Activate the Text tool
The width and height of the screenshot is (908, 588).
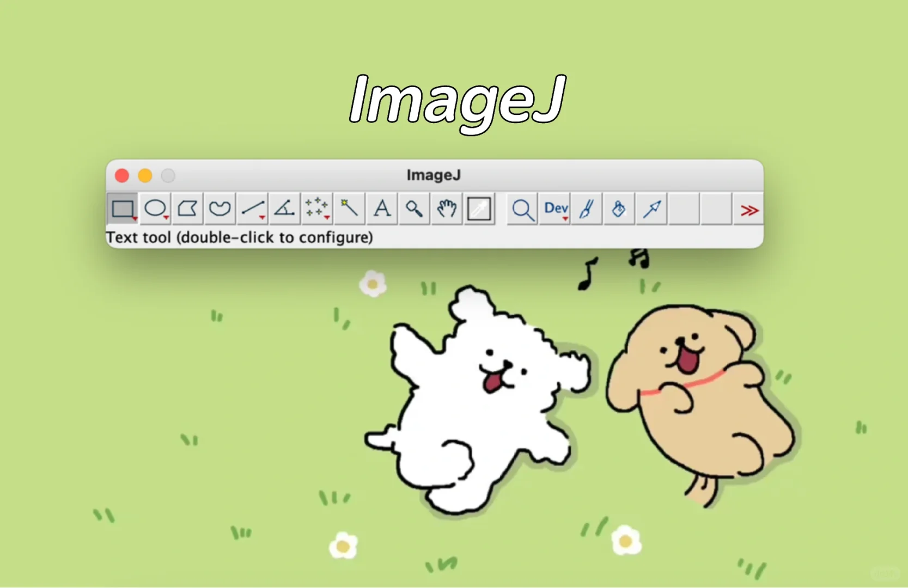382,209
